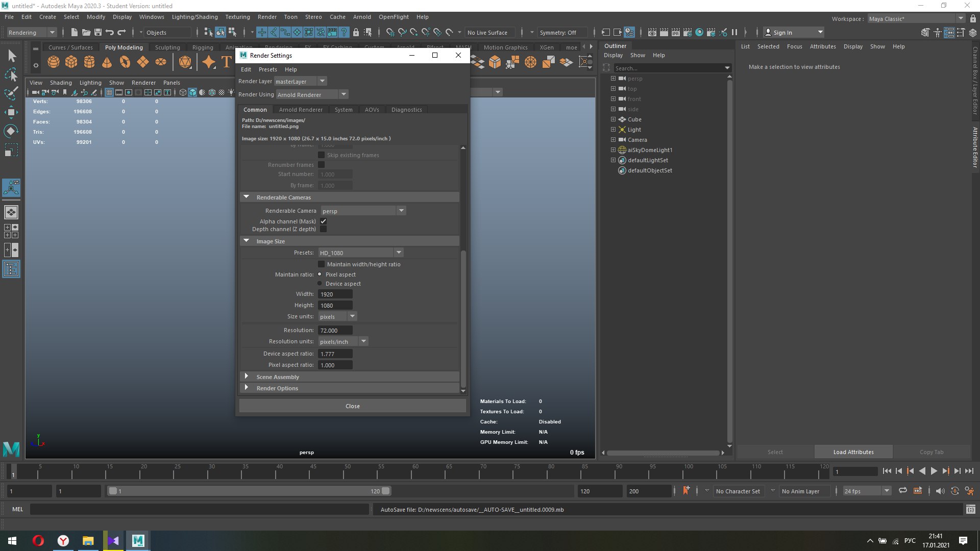
Task: Switch to AOVs tab
Action: 372,110
